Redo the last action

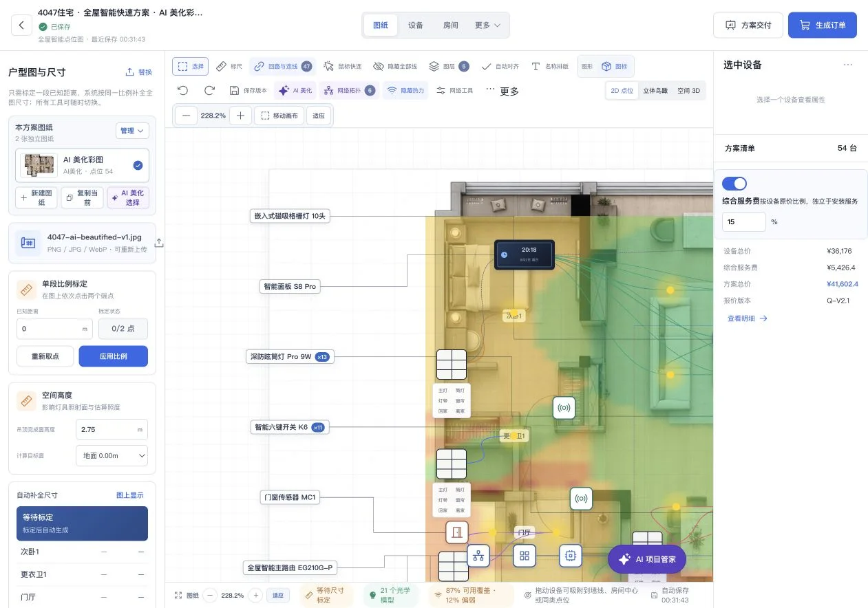click(x=209, y=90)
